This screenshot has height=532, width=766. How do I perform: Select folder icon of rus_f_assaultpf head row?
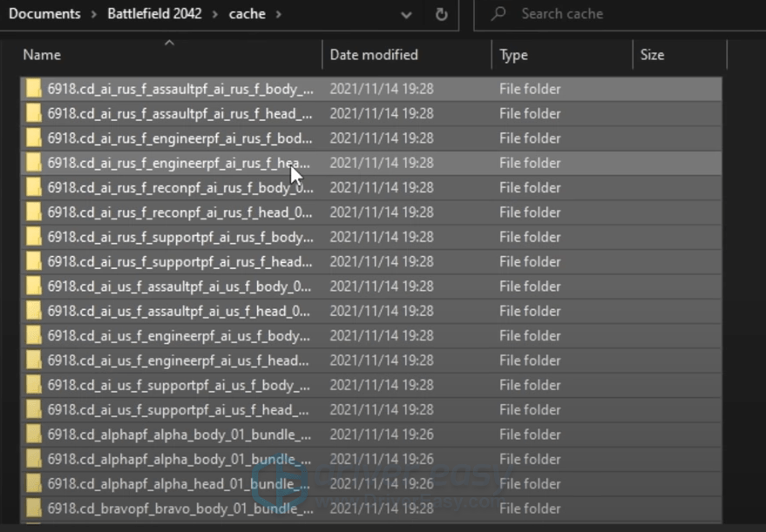34,114
